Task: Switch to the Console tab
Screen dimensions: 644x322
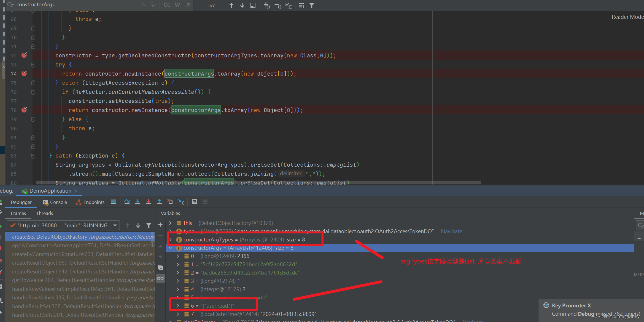Action: (54, 202)
